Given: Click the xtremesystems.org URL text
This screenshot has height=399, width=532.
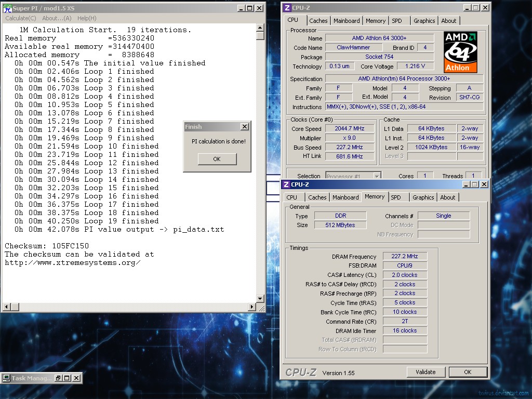Looking at the screenshot, I should point(73,262).
